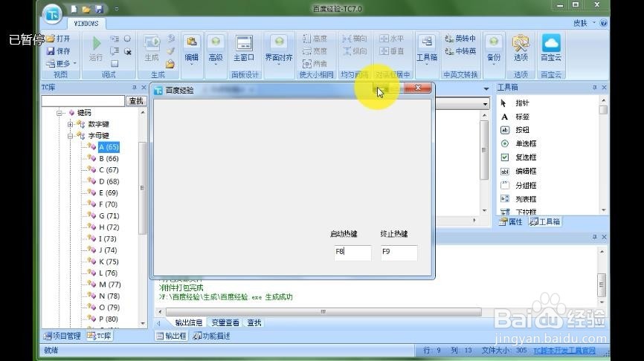Click the help question mark icon

click(603, 23)
